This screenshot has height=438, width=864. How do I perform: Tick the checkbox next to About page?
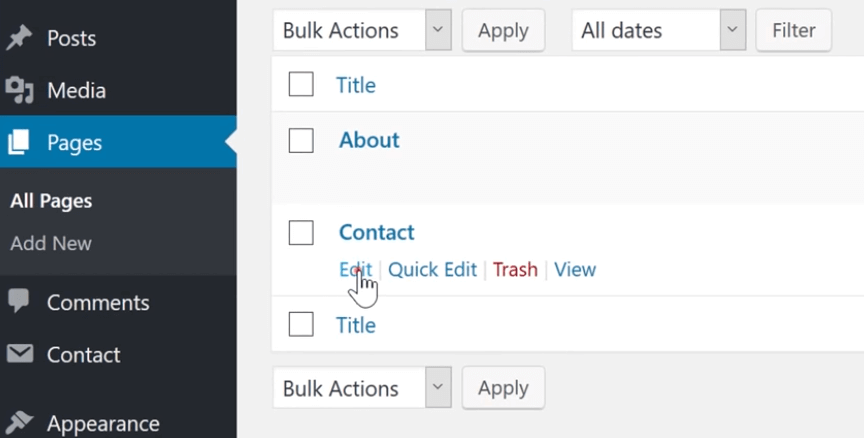click(x=301, y=140)
